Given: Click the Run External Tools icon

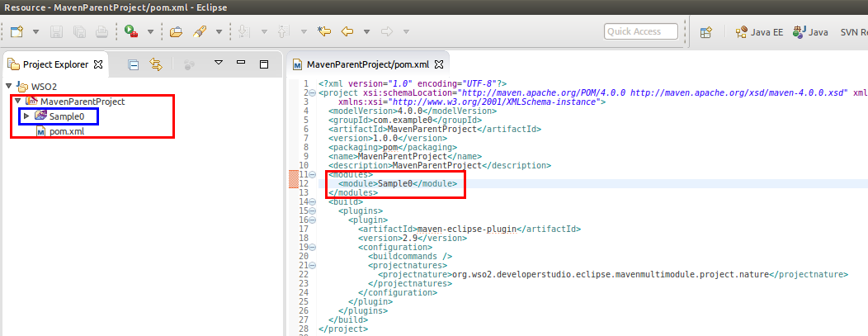Looking at the screenshot, I should 131,32.
